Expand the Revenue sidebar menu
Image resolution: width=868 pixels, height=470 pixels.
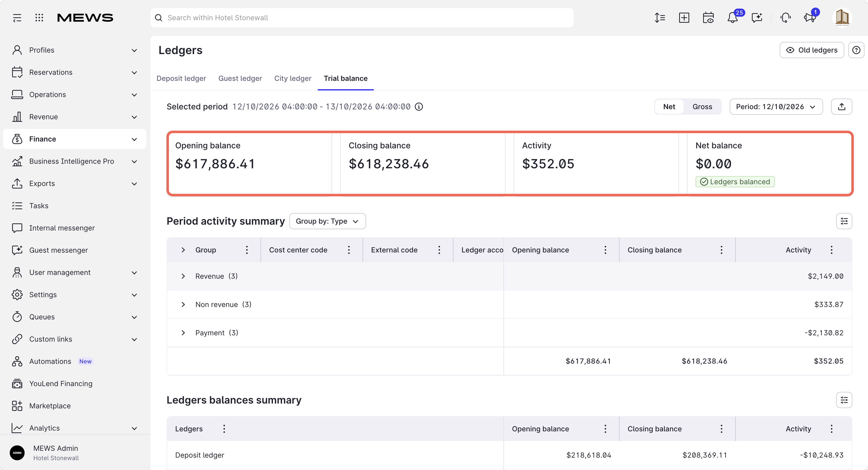[75, 117]
